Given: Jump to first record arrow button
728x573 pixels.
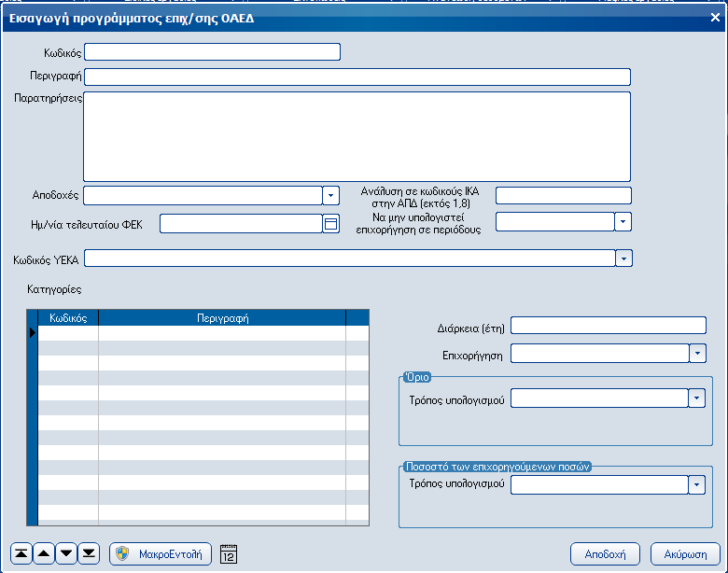Looking at the screenshot, I should pos(21,554).
